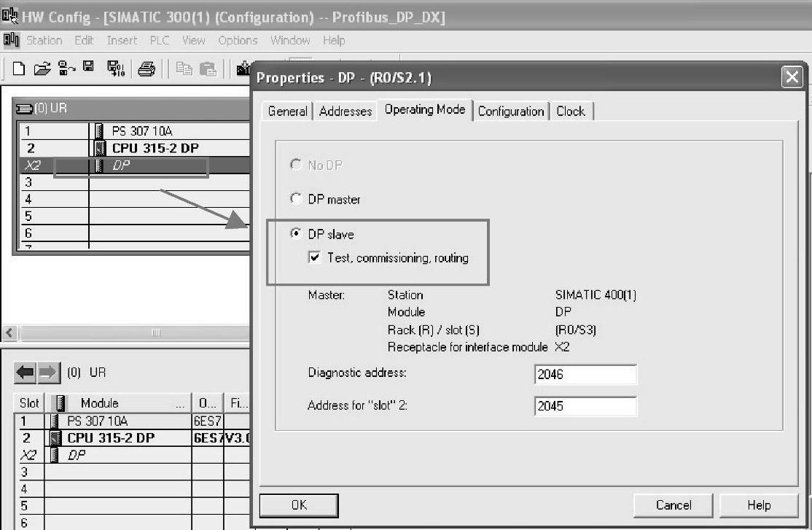This screenshot has width=812, height=530.
Task: Click the document icon left of Station menu
Action: (x=11, y=40)
